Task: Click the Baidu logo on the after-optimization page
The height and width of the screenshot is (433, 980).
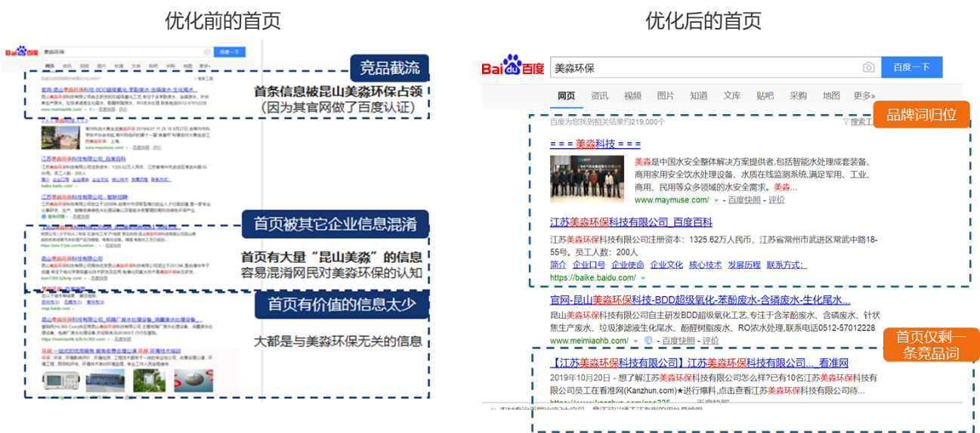Action: point(513,66)
